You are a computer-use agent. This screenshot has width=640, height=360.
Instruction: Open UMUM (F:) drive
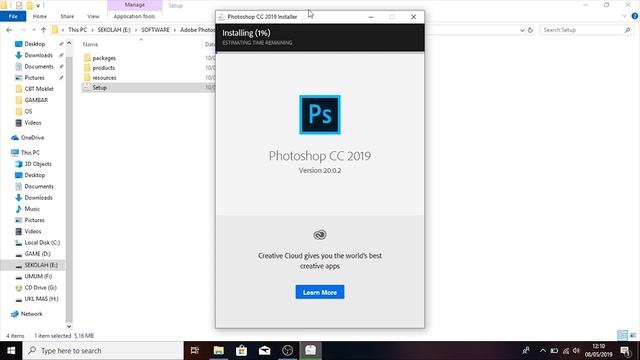tap(38, 276)
